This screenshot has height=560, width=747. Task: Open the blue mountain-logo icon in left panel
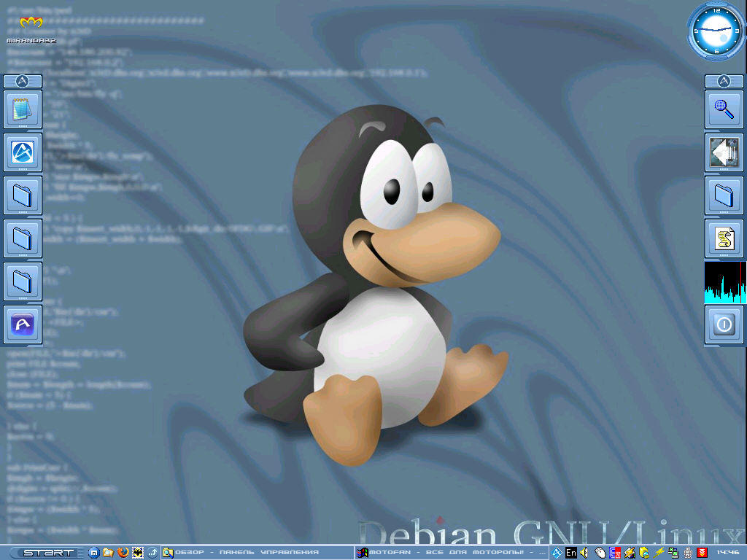[x=23, y=152]
